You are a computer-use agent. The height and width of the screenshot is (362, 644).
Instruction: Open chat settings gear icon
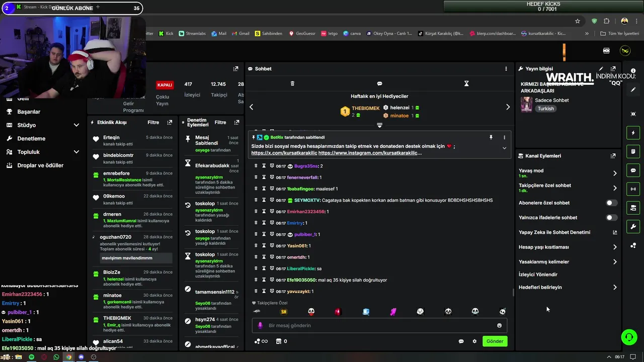coord(474,341)
